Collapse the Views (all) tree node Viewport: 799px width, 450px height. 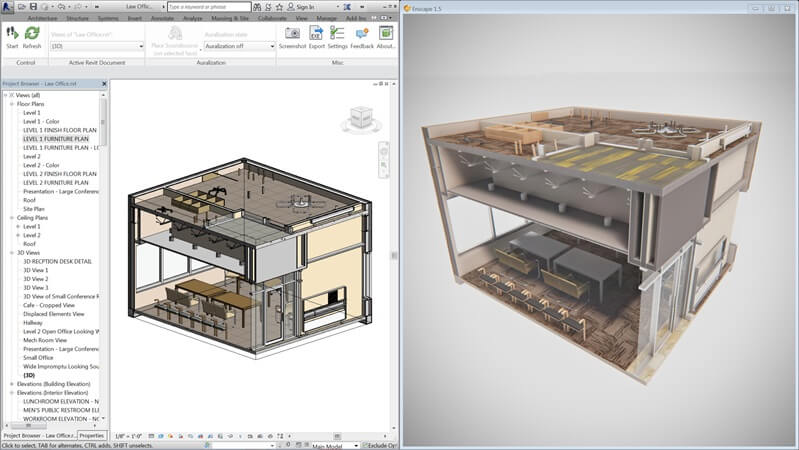click(x=6, y=95)
